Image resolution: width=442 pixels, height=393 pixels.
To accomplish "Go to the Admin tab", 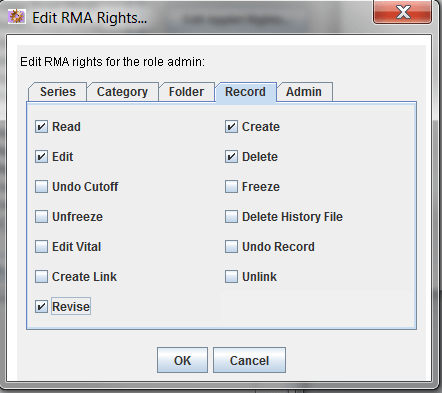I will tap(304, 92).
